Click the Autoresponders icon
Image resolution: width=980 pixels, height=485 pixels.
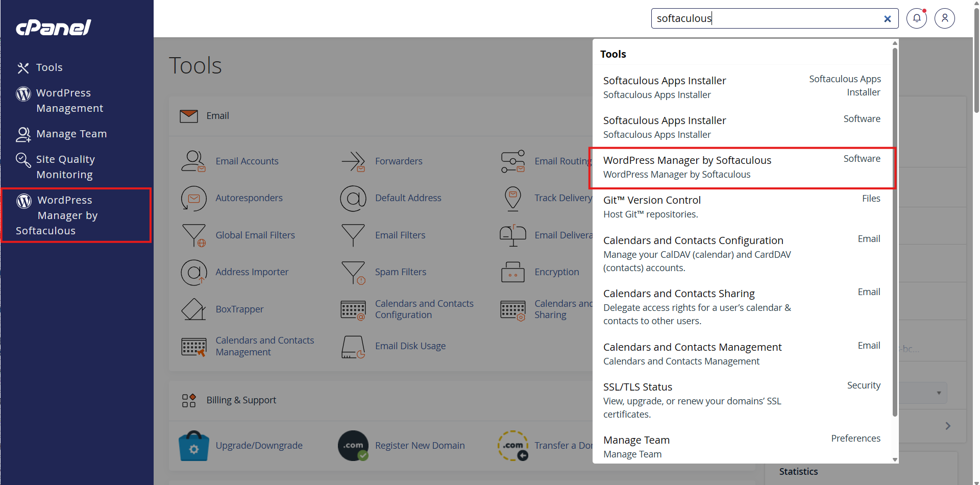(193, 198)
